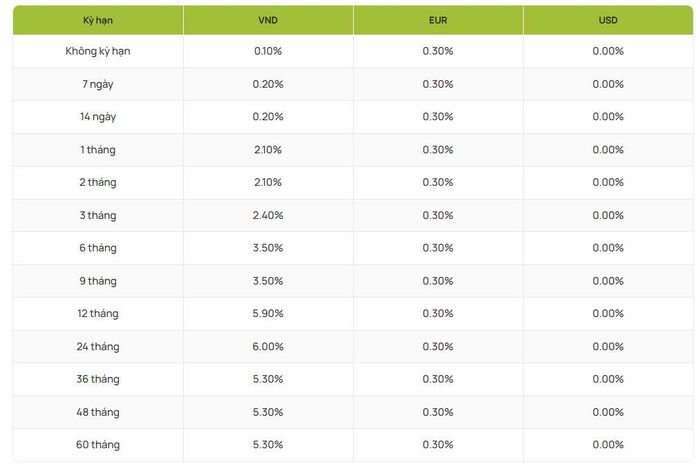Select the 6 tháng term cell
The image size is (700, 471).
(98, 248)
